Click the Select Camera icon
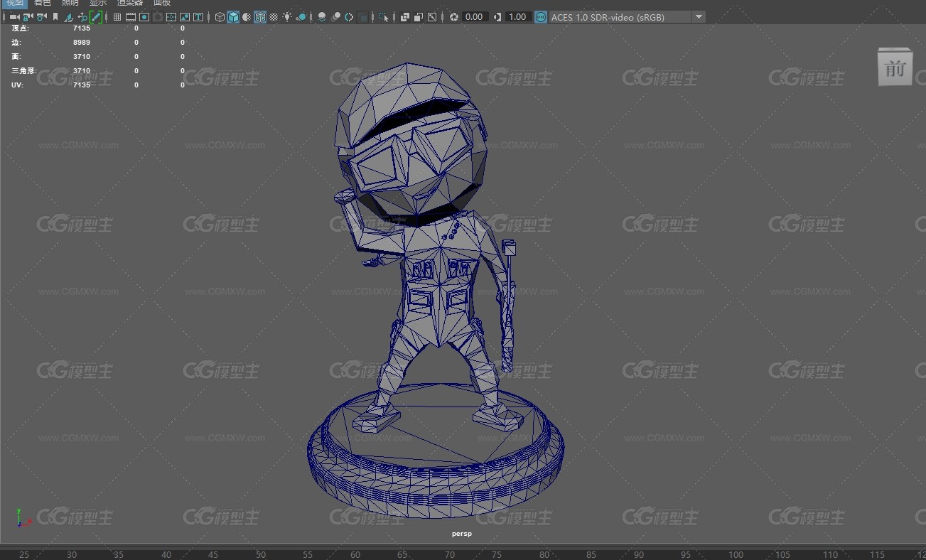The image size is (926, 560). pyautogui.click(x=14, y=17)
